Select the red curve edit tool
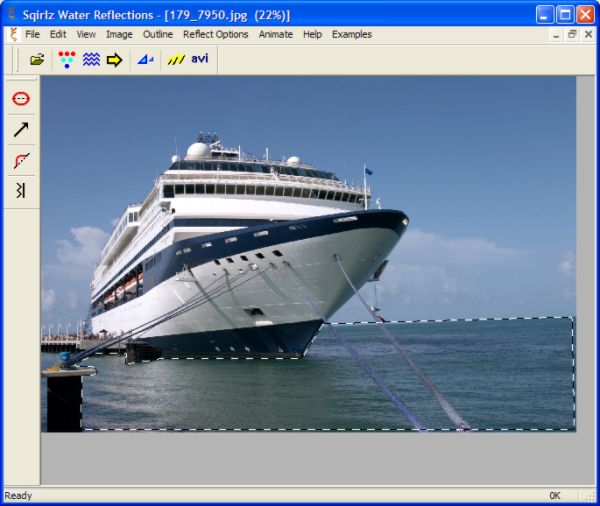This screenshot has width=600, height=506. [x=21, y=160]
